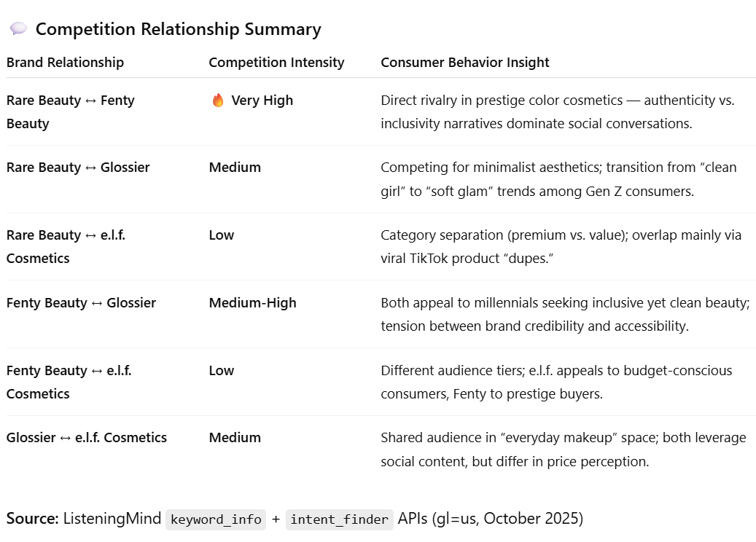This screenshot has width=756, height=542.
Task: Select the Competition Intensity column header
Action: point(276,63)
